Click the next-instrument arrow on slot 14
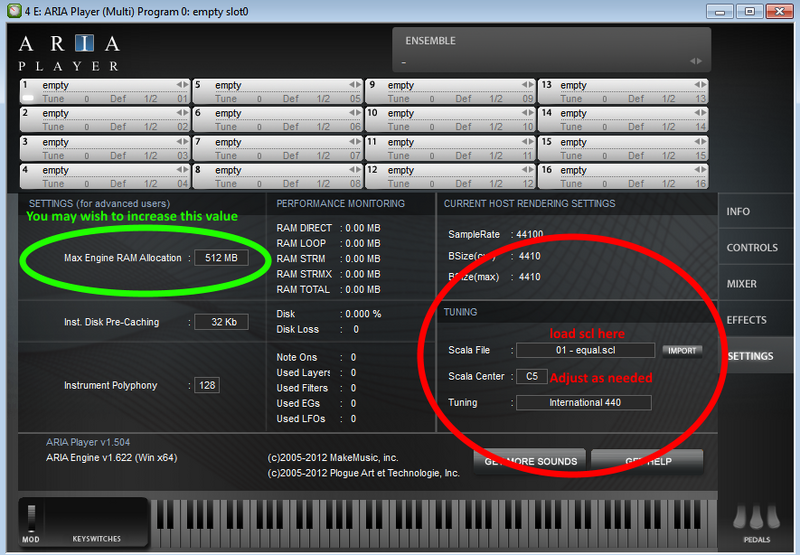 (704, 113)
